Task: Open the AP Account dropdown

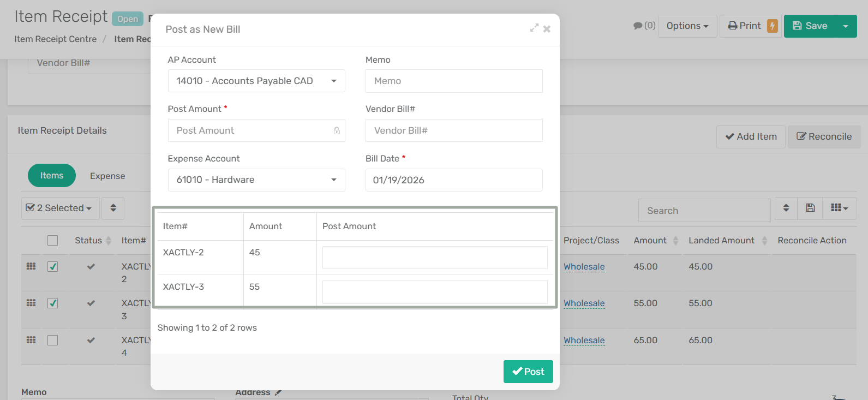Action: (256, 81)
